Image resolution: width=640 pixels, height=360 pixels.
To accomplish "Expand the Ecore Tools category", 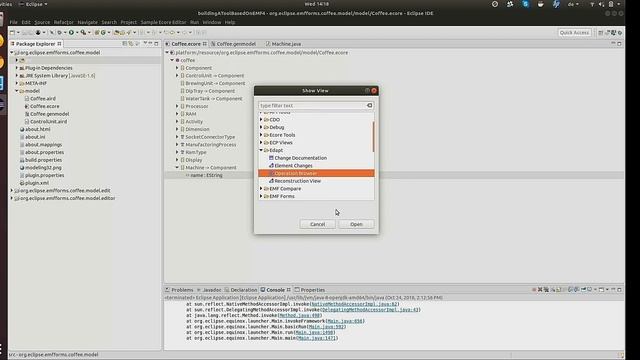I will (x=261, y=135).
